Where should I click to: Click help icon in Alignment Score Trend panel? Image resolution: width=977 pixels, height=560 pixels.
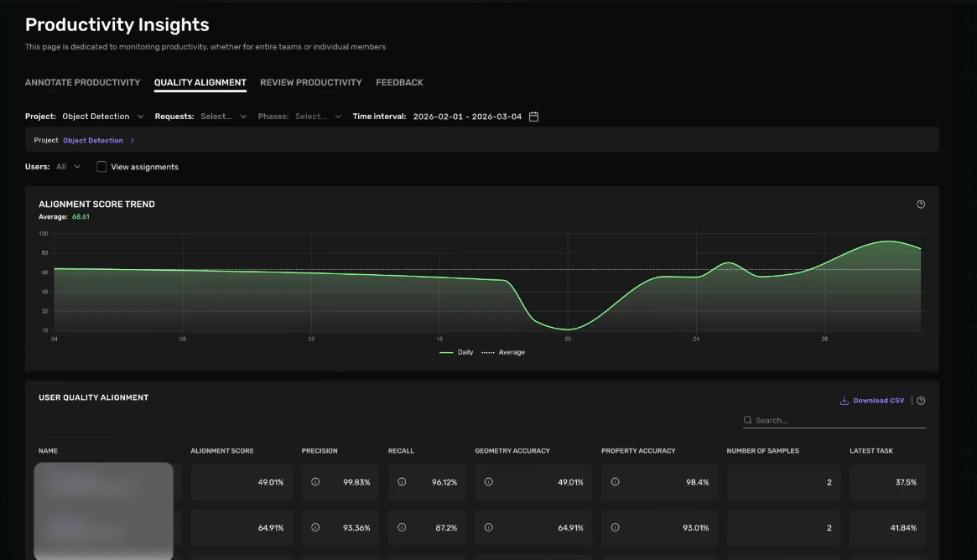(920, 205)
